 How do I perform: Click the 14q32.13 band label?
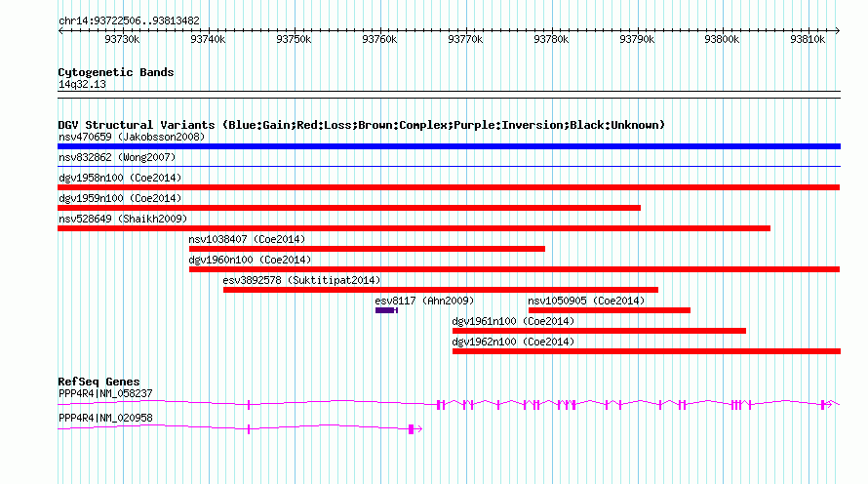pyautogui.click(x=83, y=84)
